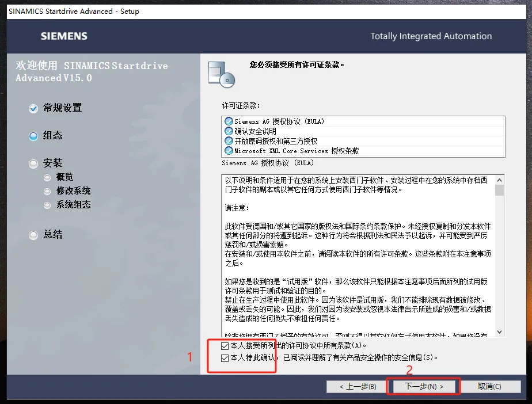
Task: Click the license text scrollbar thumb
Action: click(499, 190)
